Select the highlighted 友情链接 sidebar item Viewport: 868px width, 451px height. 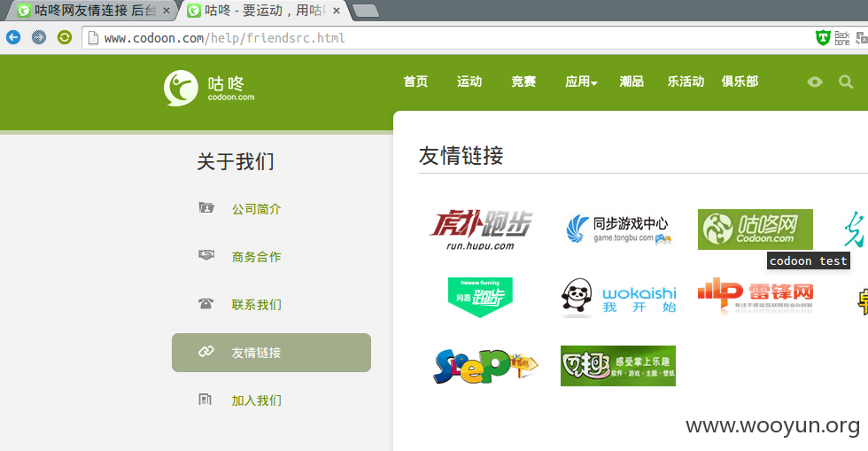pos(271,353)
